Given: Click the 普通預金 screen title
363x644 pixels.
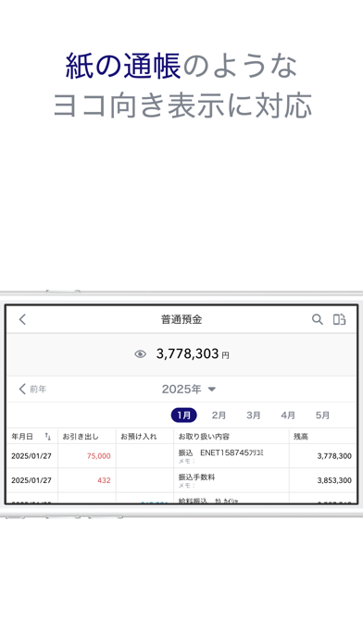Looking at the screenshot, I should point(181,319).
